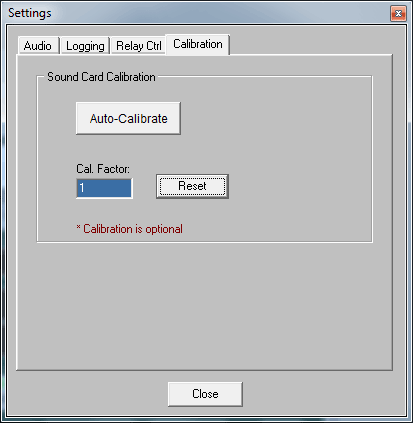Image resolution: width=413 pixels, height=423 pixels.
Task: Click the 'Cal. Factor:' label
Action: (103, 169)
